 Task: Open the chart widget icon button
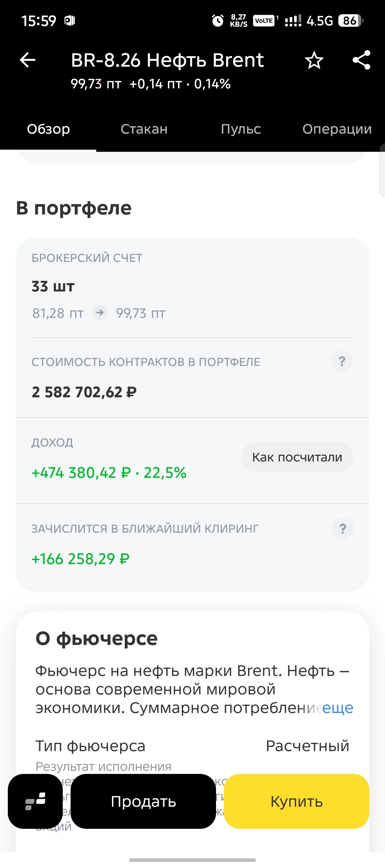tap(35, 801)
